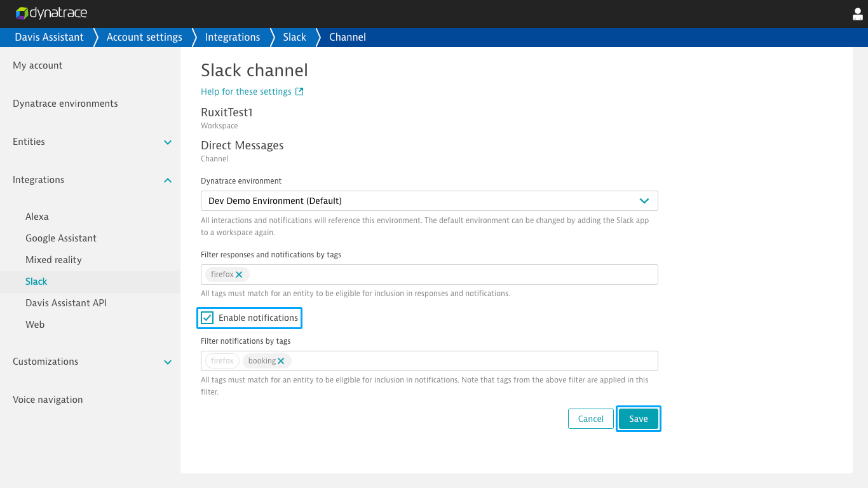Screen dimensions: 868x488
Task: Click the greyed firefox tag in notifications filter
Action: (x=222, y=361)
